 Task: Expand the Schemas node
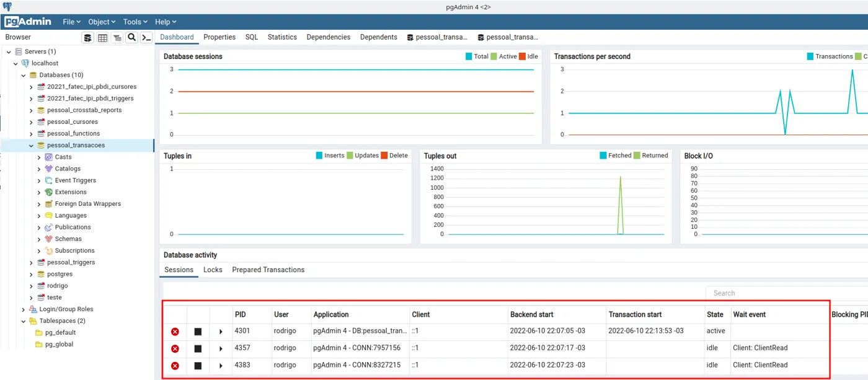click(39, 239)
